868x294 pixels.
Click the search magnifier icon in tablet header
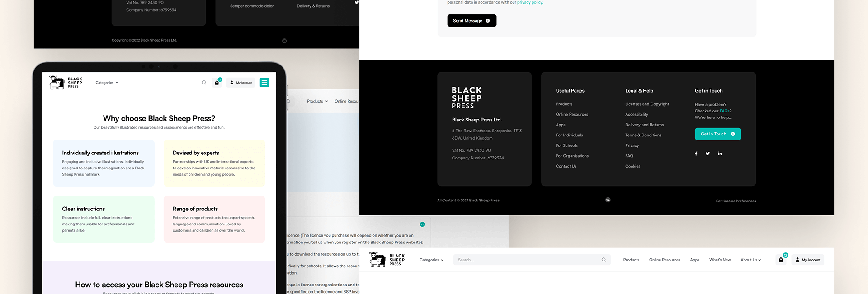click(204, 83)
